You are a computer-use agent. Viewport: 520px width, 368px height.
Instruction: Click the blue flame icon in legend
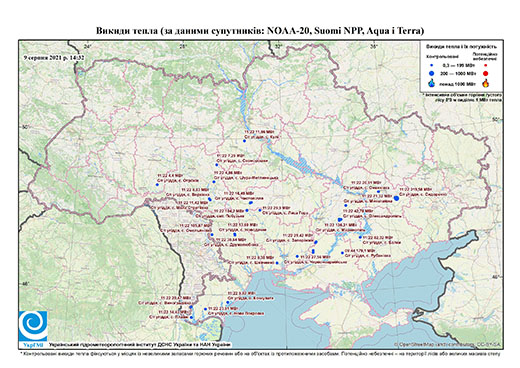[x=432, y=83]
